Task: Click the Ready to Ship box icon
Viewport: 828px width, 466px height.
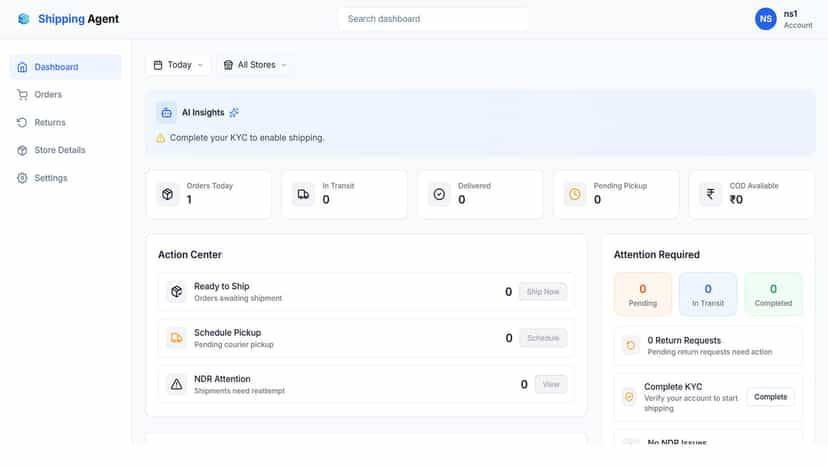Action: [x=176, y=292]
